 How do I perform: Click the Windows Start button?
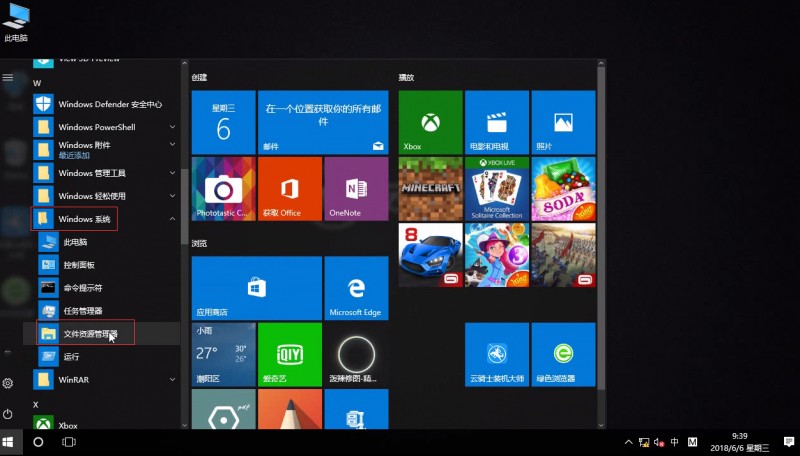(8, 442)
